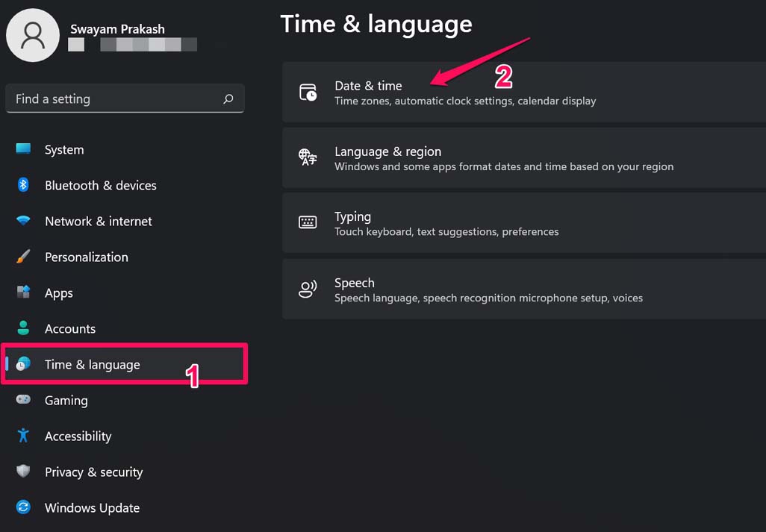Open System settings from the sidebar icon
Image resolution: width=766 pixels, height=532 pixels.
point(23,149)
